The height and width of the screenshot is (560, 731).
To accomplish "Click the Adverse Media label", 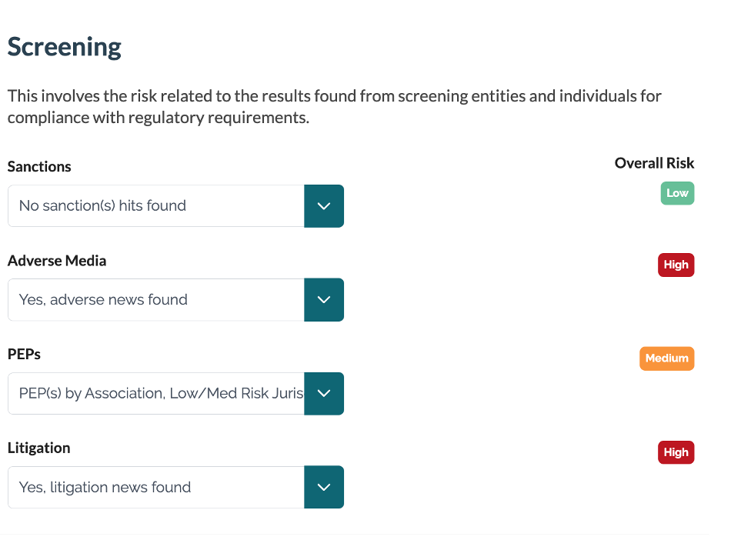I will tap(57, 261).
